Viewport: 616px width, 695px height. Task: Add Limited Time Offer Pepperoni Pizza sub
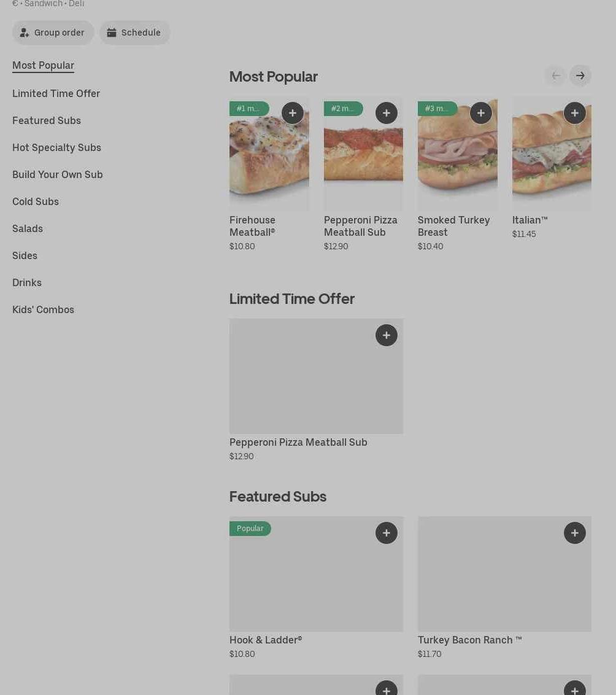[386, 335]
